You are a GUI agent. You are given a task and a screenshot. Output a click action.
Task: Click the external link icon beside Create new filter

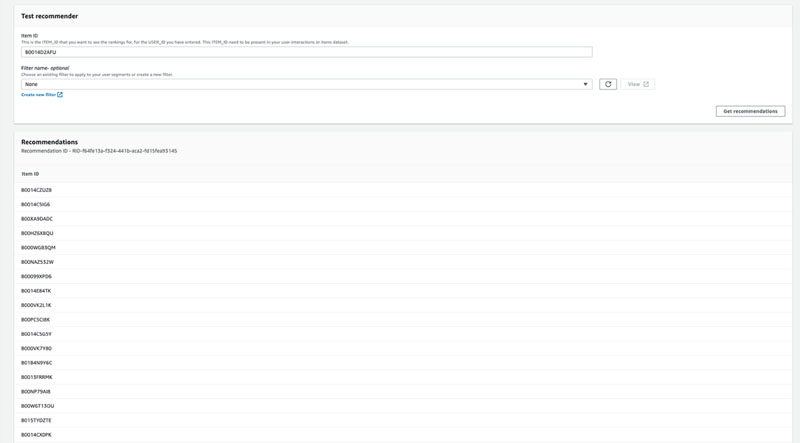tap(60, 94)
